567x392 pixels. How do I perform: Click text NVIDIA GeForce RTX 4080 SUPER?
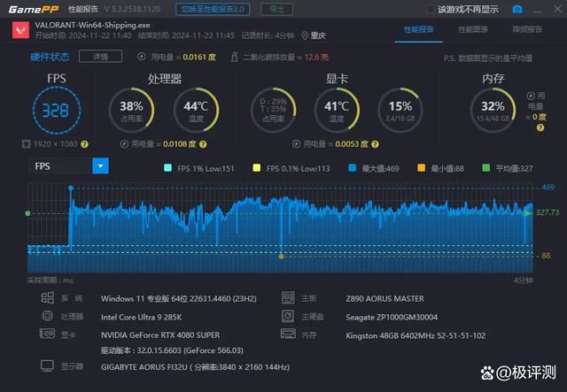(x=160, y=335)
